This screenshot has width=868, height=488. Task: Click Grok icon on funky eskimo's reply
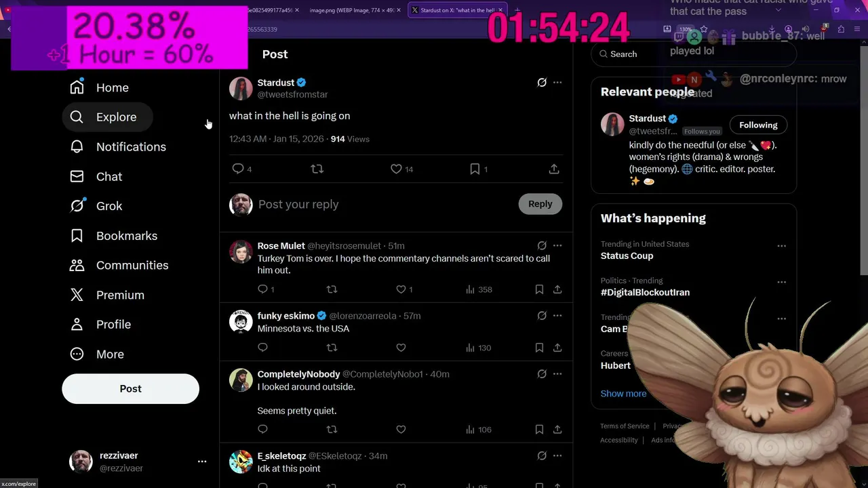(542, 316)
